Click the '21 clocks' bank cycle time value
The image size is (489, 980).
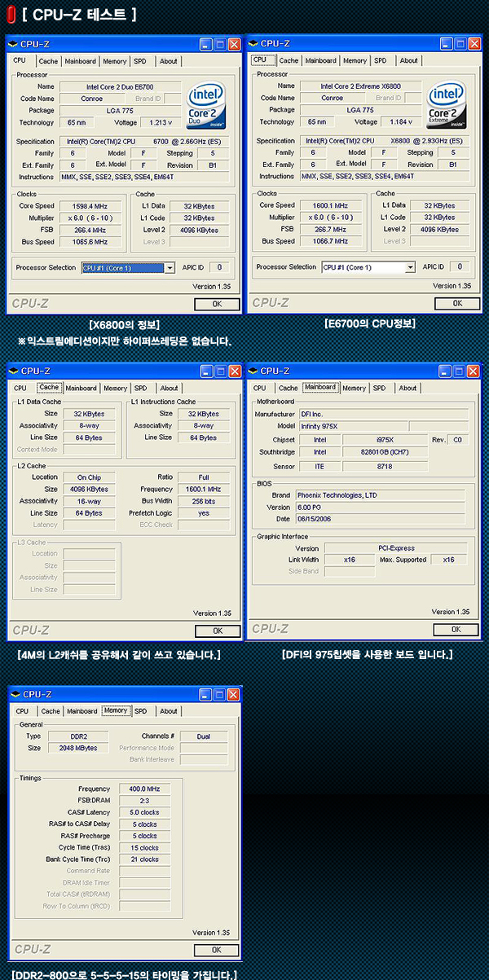(x=143, y=859)
